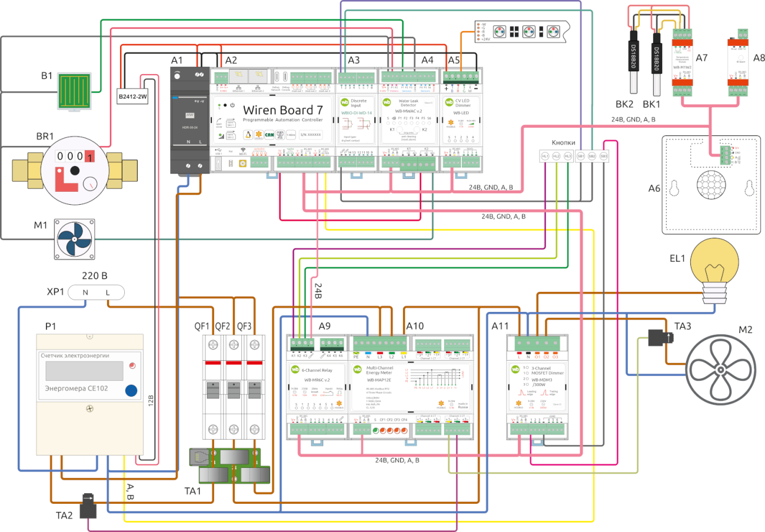Click the L terminal of XP1 connector
This screenshot has width=765, height=532.
tap(108, 292)
